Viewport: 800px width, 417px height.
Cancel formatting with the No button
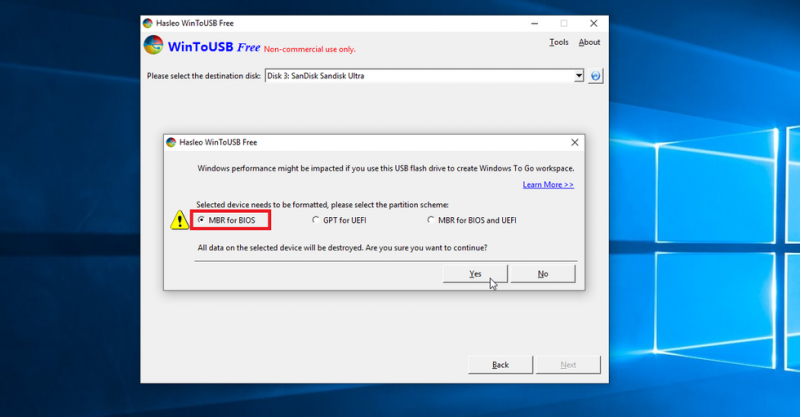(x=543, y=274)
